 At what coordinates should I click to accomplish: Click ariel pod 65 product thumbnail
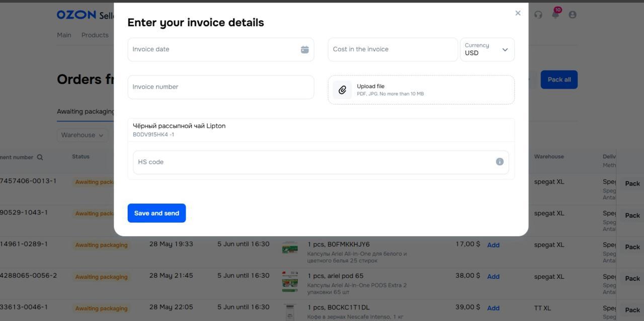[290, 282]
